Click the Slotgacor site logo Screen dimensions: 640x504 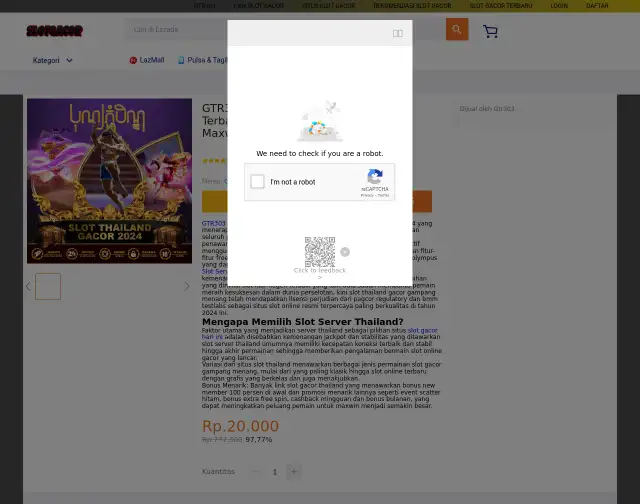[x=54, y=31]
